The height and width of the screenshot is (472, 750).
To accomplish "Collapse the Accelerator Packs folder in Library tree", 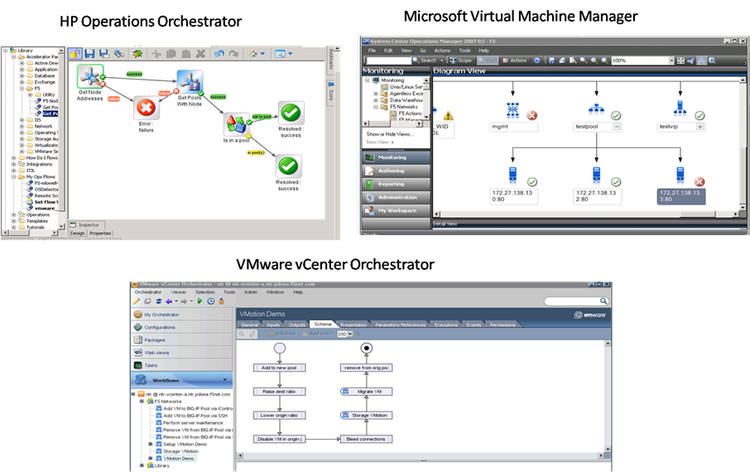I will pos(14,57).
